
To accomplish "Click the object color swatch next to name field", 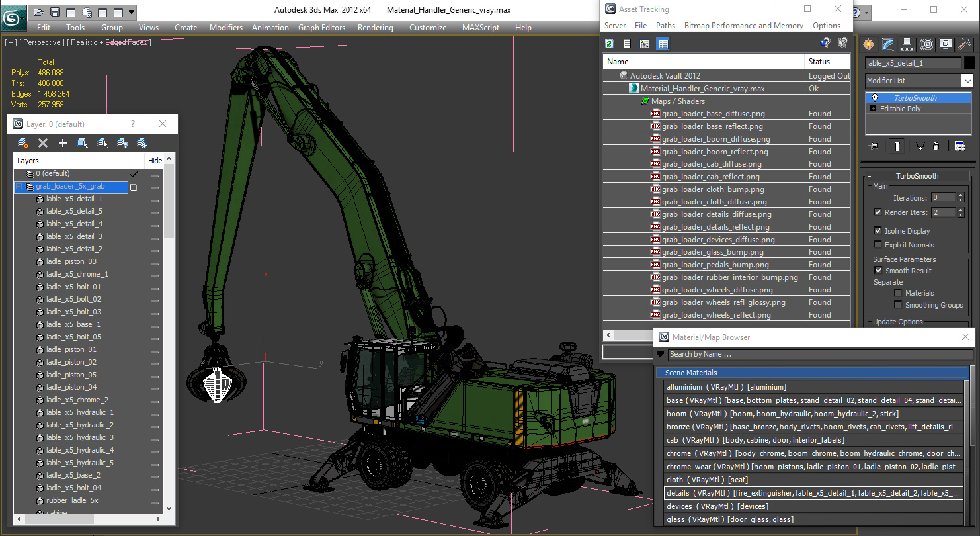I will (969, 63).
